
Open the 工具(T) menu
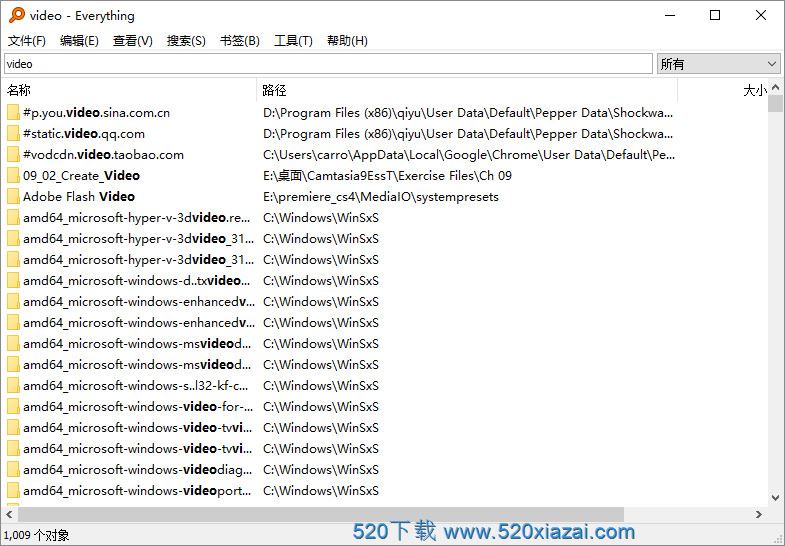tap(293, 41)
